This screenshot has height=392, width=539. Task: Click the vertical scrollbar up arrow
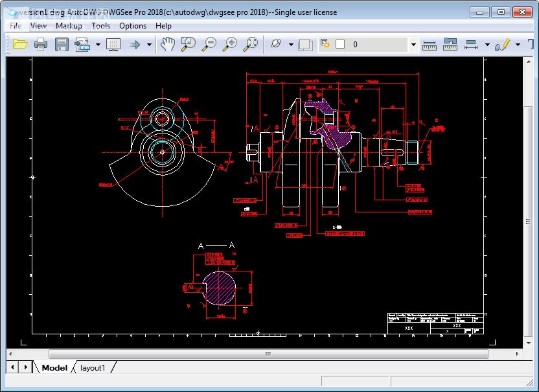click(528, 62)
